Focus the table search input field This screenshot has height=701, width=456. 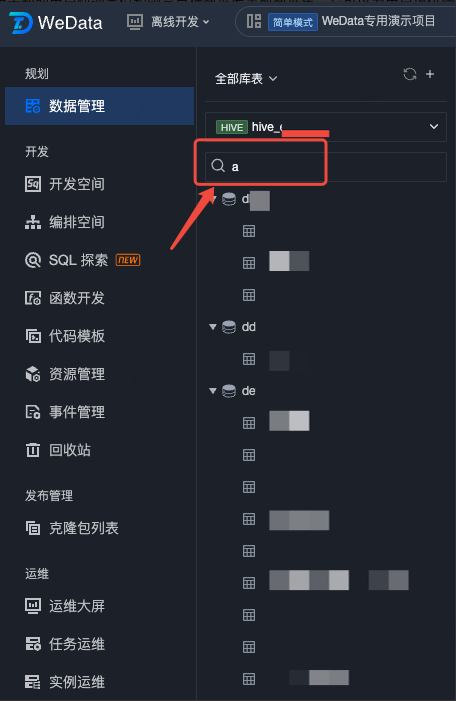point(325,166)
